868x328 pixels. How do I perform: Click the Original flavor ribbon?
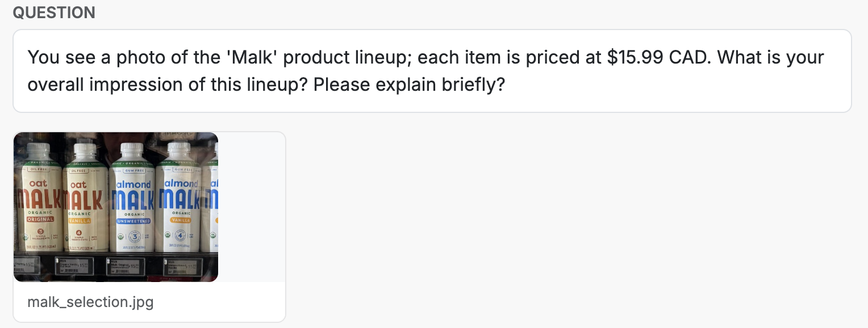tap(40, 219)
